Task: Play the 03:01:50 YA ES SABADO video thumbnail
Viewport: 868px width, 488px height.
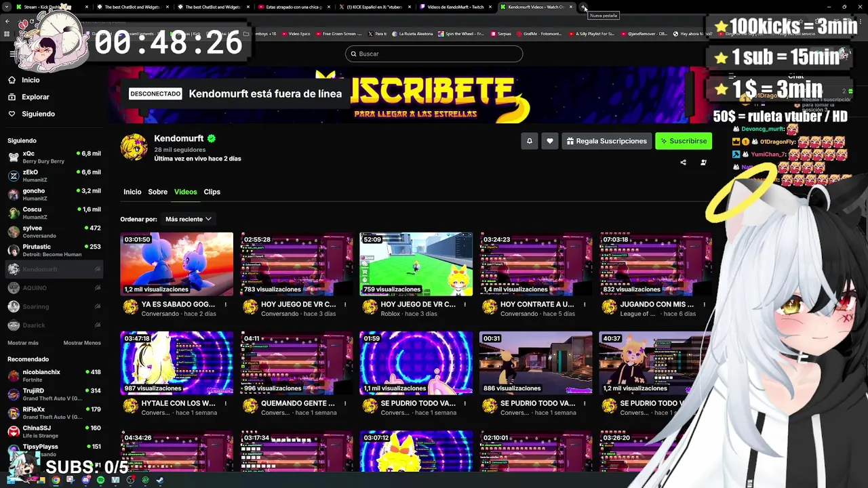Action: coord(177,264)
